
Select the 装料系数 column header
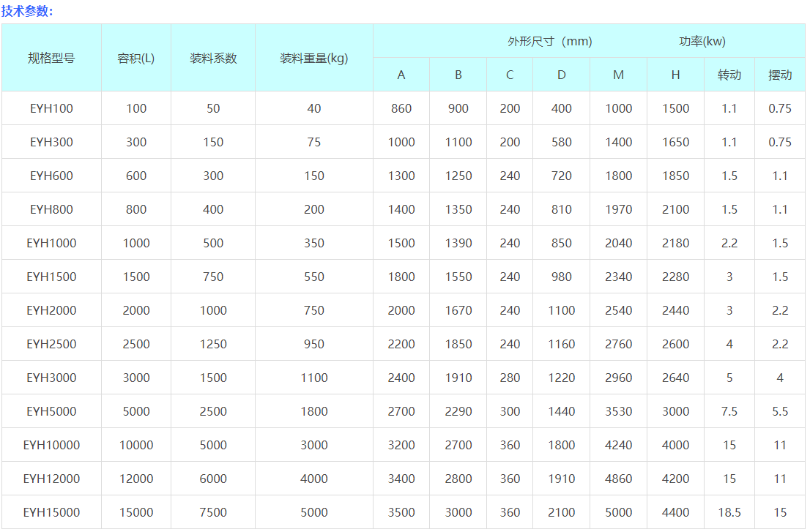(x=213, y=59)
